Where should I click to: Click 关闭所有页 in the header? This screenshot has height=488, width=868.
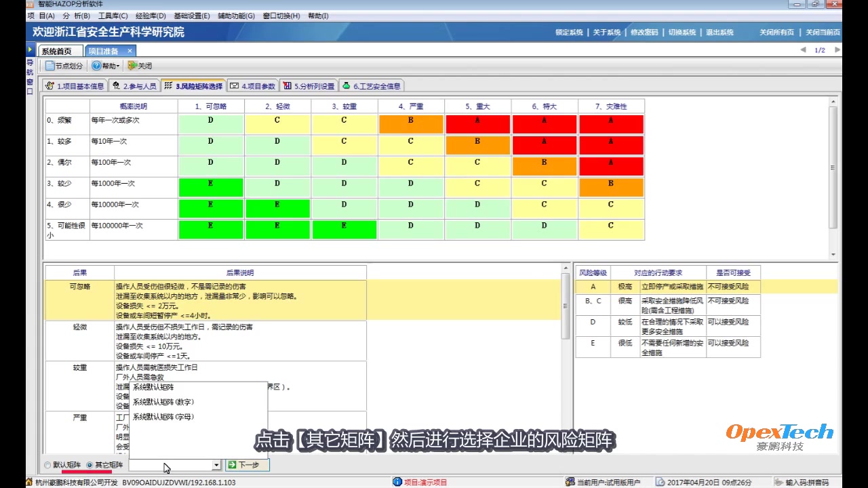point(776,33)
